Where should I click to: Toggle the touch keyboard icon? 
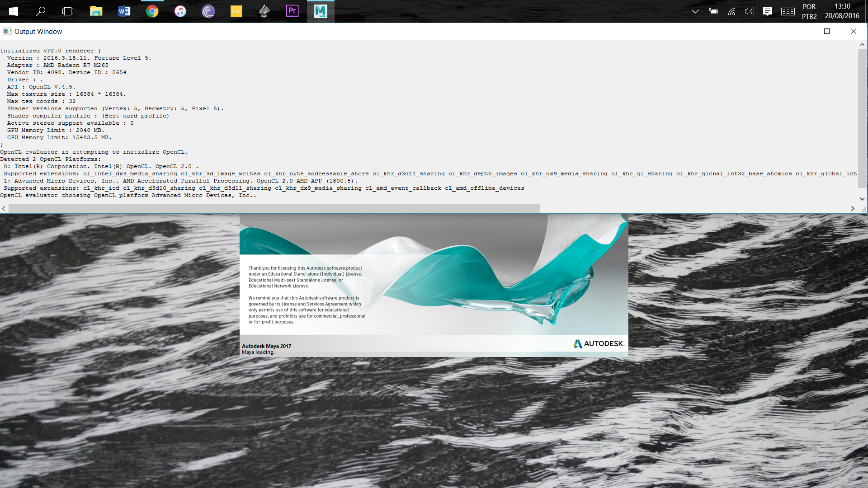click(788, 11)
